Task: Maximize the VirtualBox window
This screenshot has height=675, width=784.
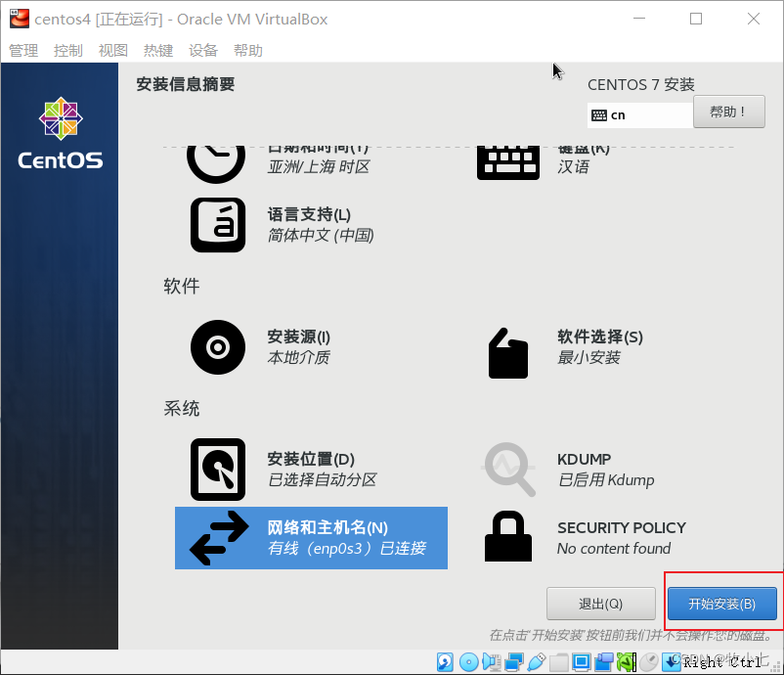Action: point(696,19)
